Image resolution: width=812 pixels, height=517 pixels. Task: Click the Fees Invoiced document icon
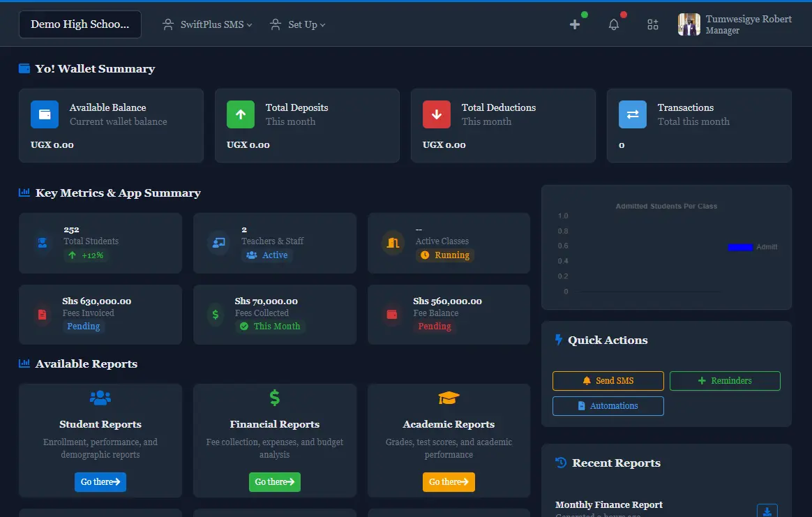coord(43,314)
